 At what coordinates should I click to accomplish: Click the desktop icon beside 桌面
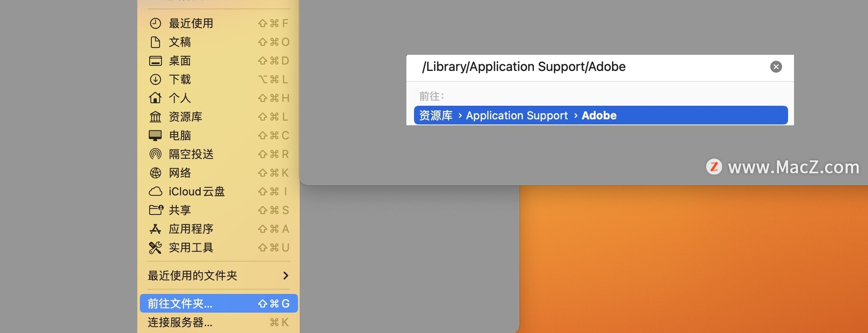(x=155, y=61)
